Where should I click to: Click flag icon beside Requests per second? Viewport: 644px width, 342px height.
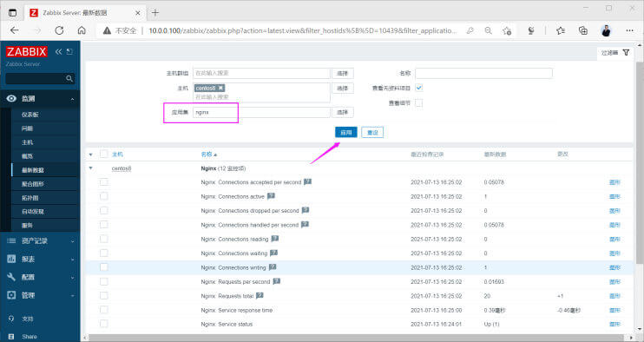[276, 281]
